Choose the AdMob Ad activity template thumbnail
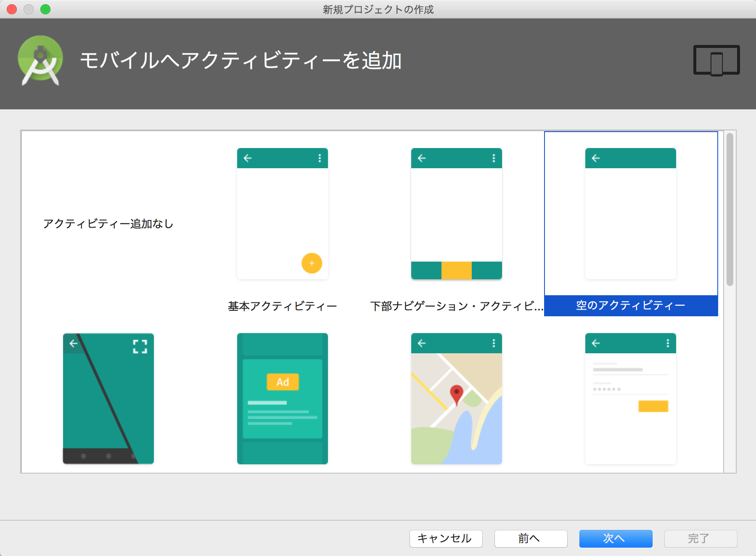The height and width of the screenshot is (556, 756). point(282,399)
